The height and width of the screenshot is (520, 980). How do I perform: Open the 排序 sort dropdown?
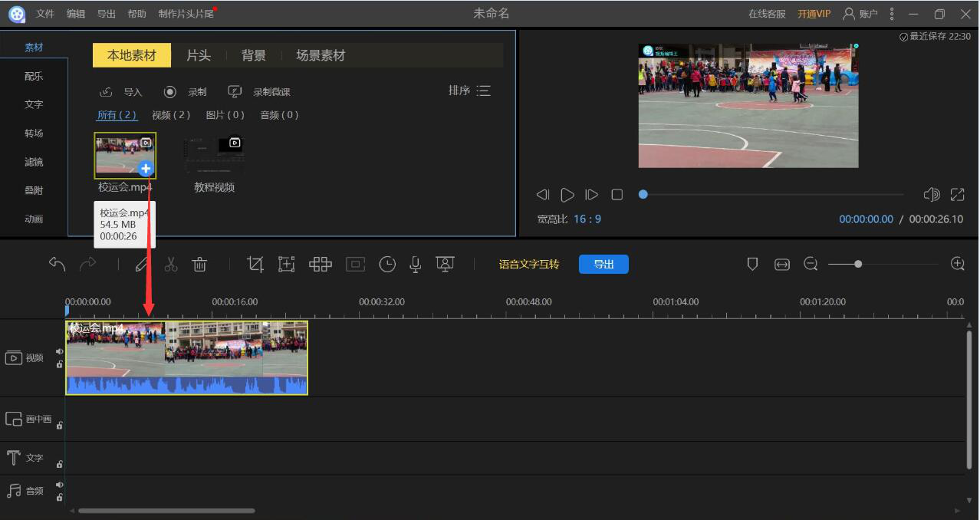click(x=469, y=91)
